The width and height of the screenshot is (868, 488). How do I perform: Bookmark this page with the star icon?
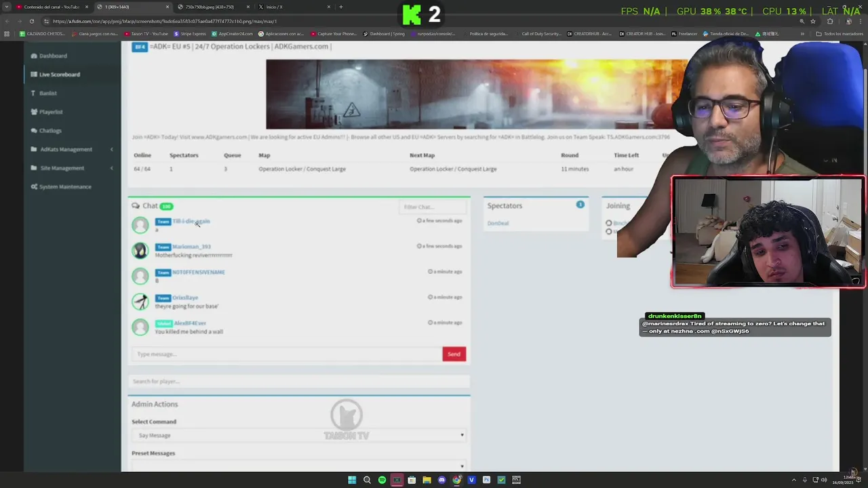tap(812, 21)
